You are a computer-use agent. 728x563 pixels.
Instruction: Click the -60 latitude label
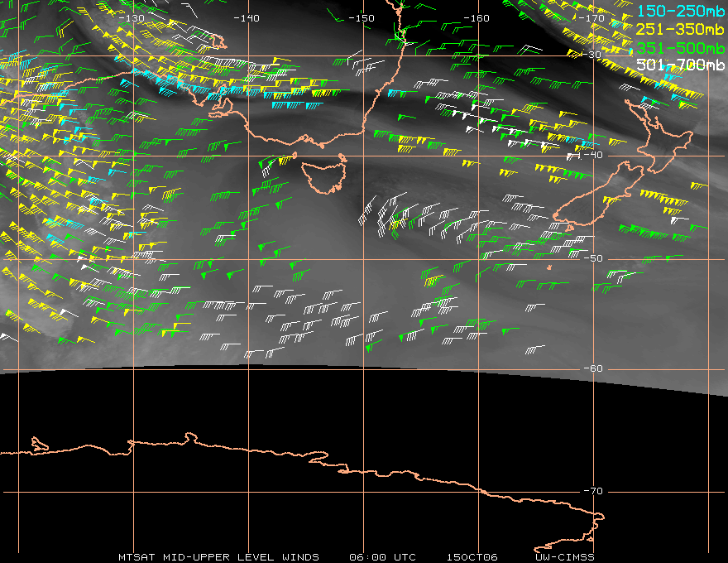[592, 368]
